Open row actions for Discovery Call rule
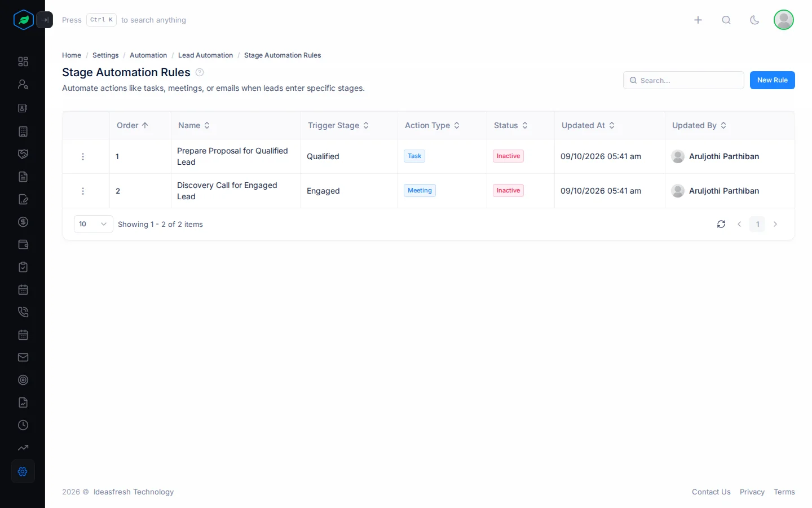This screenshot has height=508, width=812. tap(83, 191)
